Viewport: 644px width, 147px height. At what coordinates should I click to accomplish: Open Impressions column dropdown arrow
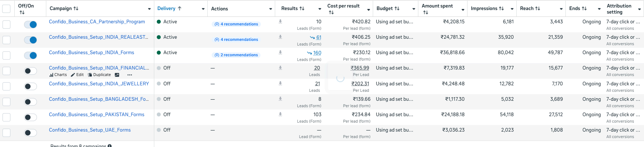(x=512, y=9)
